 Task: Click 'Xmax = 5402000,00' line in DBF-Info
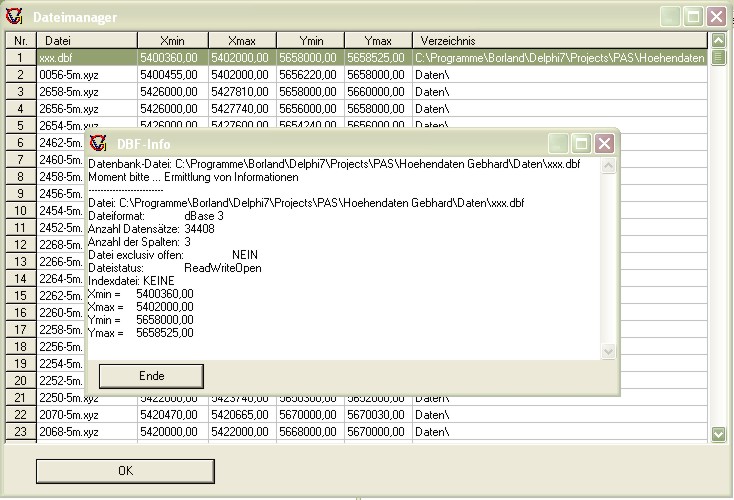click(x=140, y=307)
